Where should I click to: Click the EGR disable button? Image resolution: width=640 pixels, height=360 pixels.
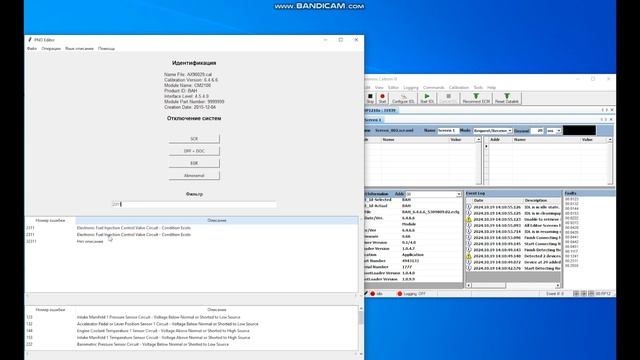click(194, 163)
